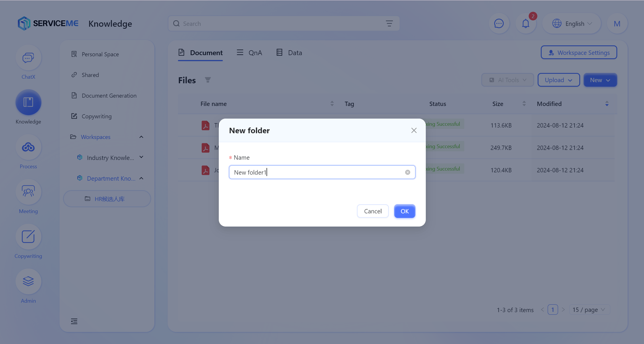Image resolution: width=644 pixels, height=344 pixels.
Task: Click the Files filter funnel icon
Action: pos(208,80)
